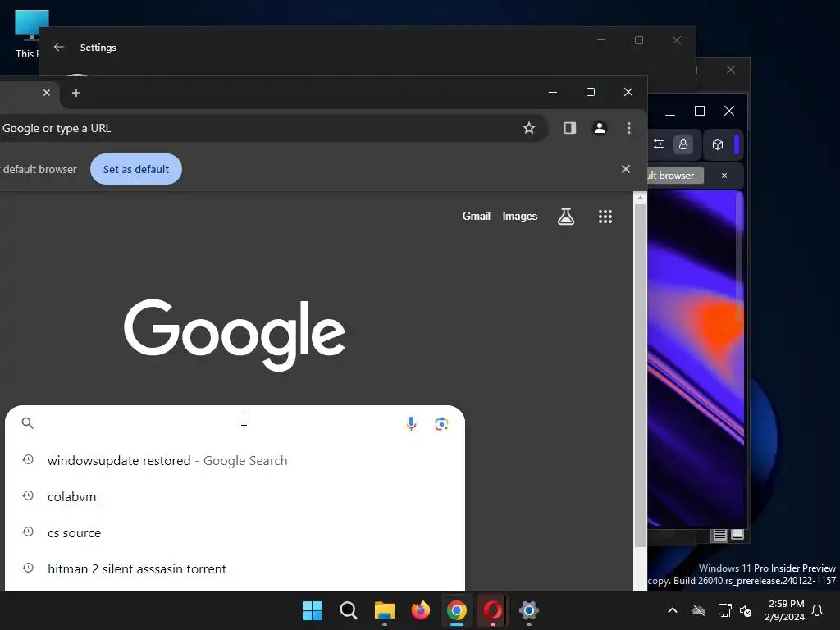Click search magnifier icon in Google box
Screen dimensions: 840x630
point(27,423)
